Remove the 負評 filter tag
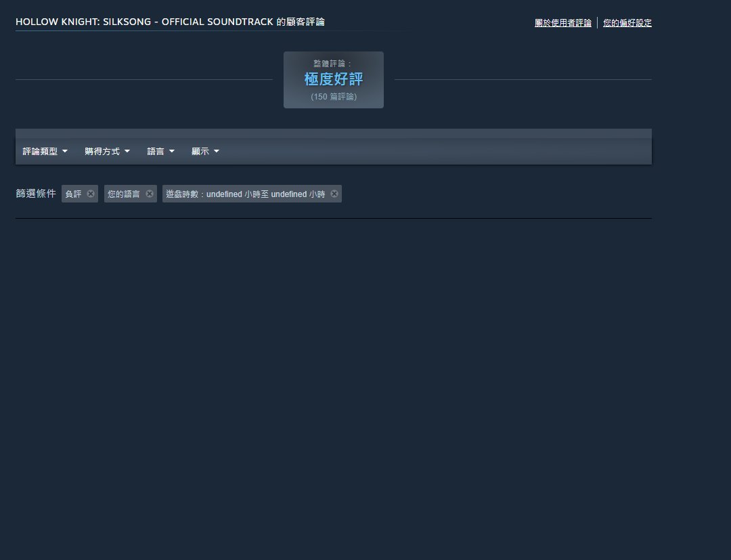Image resolution: width=731 pixels, height=560 pixels. 91,194
